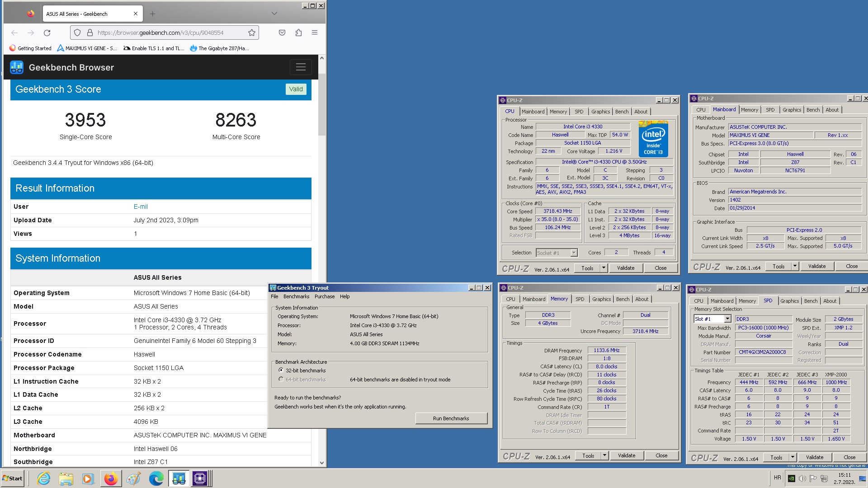Open Action Center flag icon

(x=813, y=479)
